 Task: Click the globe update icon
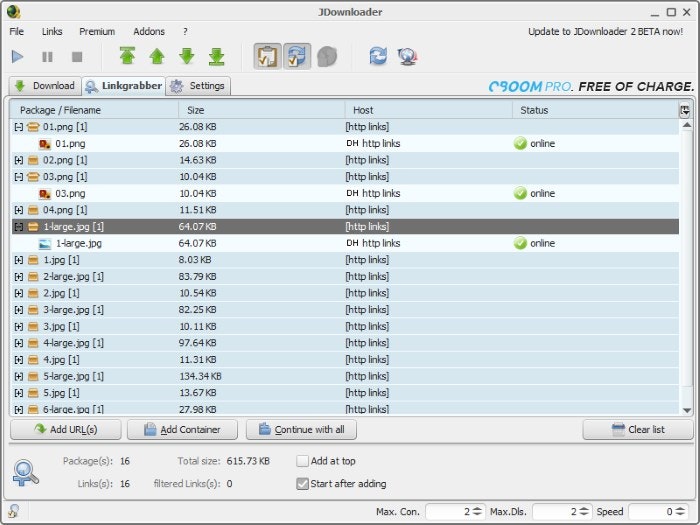tap(407, 56)
